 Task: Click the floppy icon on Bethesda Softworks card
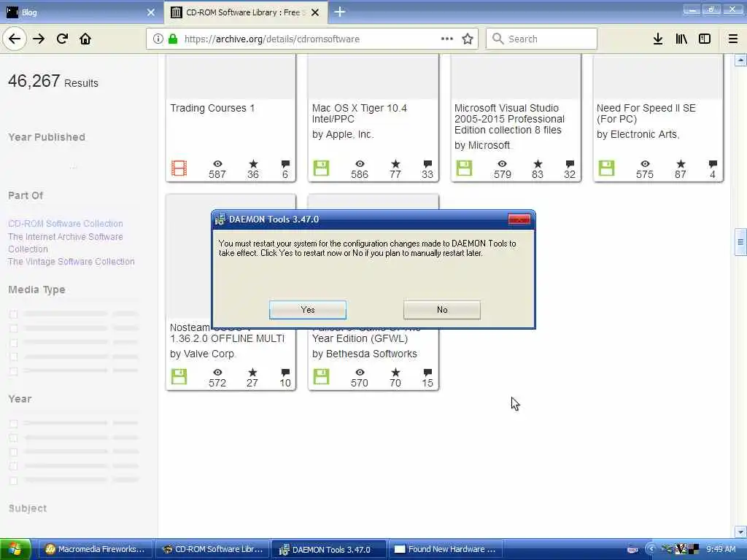pos(321,377)
